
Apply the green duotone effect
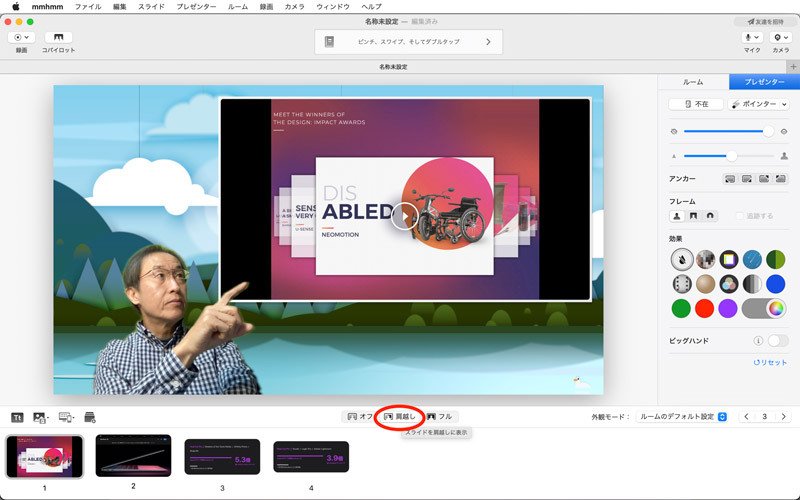click(776, 259)
